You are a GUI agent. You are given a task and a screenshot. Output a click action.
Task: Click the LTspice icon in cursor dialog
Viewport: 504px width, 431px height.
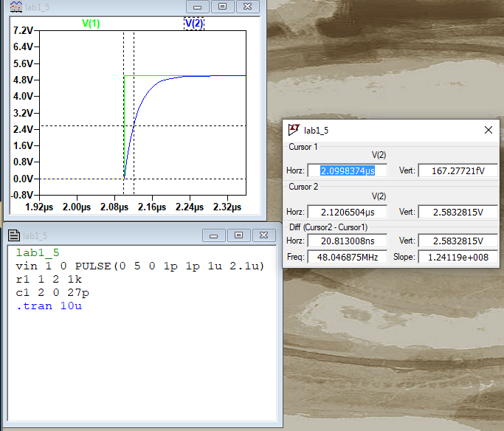(x=294, y=130)
